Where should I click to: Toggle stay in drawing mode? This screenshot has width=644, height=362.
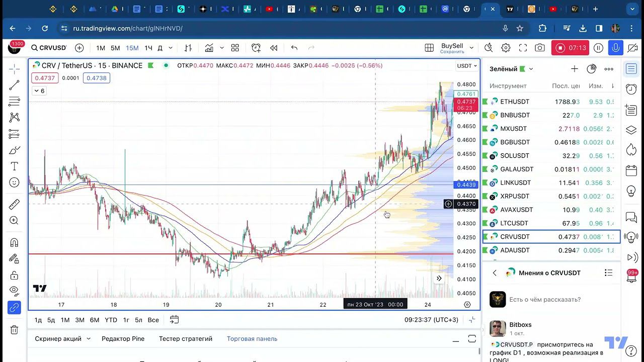[x=14, y=259]
